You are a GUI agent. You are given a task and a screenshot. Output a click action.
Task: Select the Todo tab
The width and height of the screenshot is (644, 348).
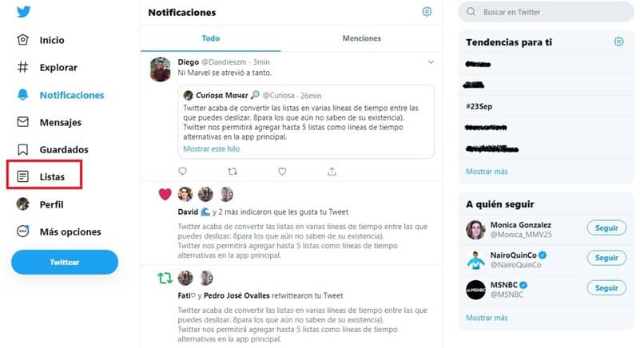211,38
